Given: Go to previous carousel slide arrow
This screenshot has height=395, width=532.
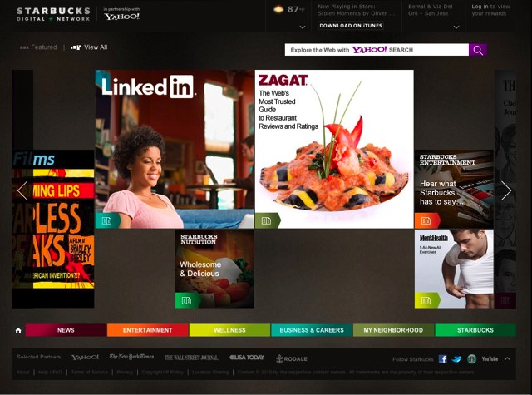Looking at the screenshot, I should pos(22,190).
